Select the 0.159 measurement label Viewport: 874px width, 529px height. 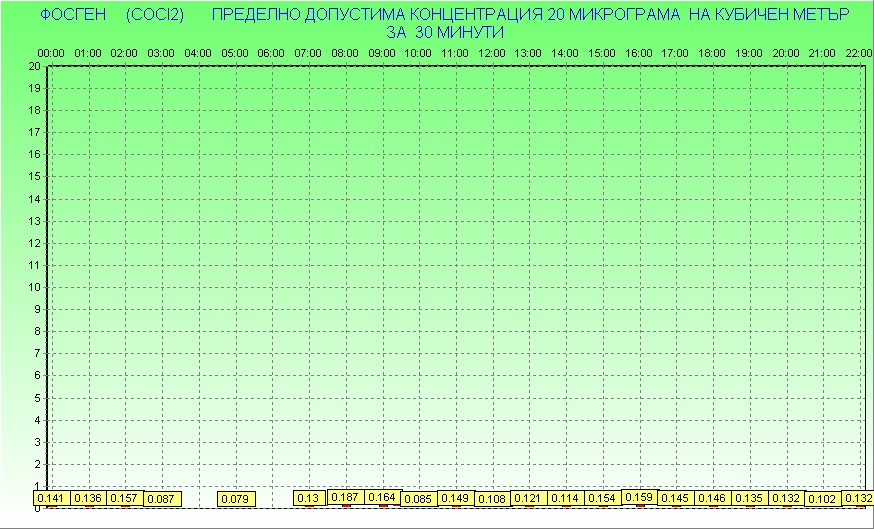coord(639,497)
